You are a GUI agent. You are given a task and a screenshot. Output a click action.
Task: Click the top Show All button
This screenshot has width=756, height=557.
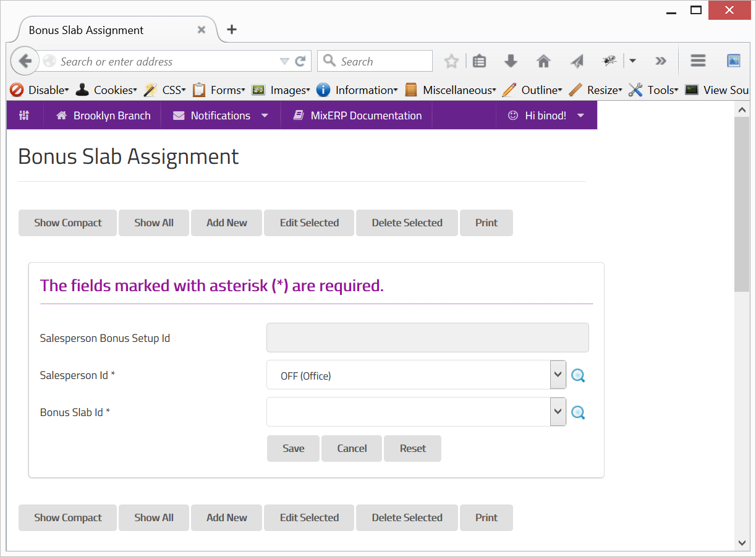[154, 223]
